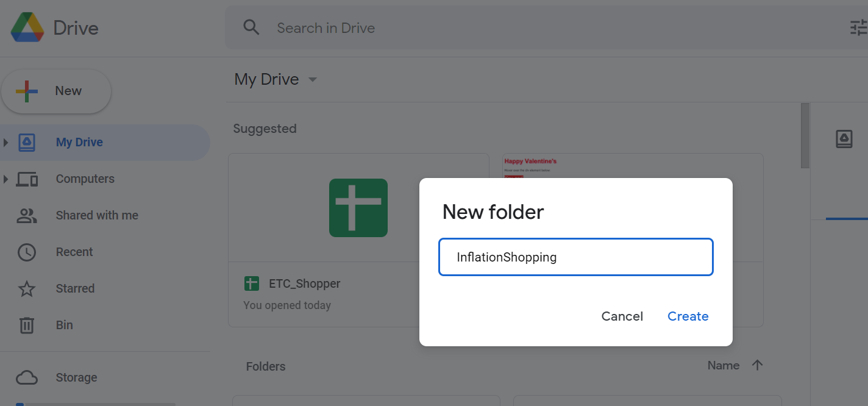Image resolution: width=868 pixels, height=406 pixels.
Task: Click the Recent clock icon
Action: [x=27, y=252]
